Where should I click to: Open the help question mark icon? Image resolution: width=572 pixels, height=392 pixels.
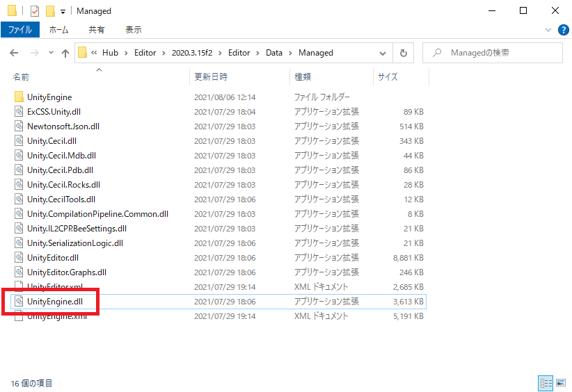pos(563,30)
